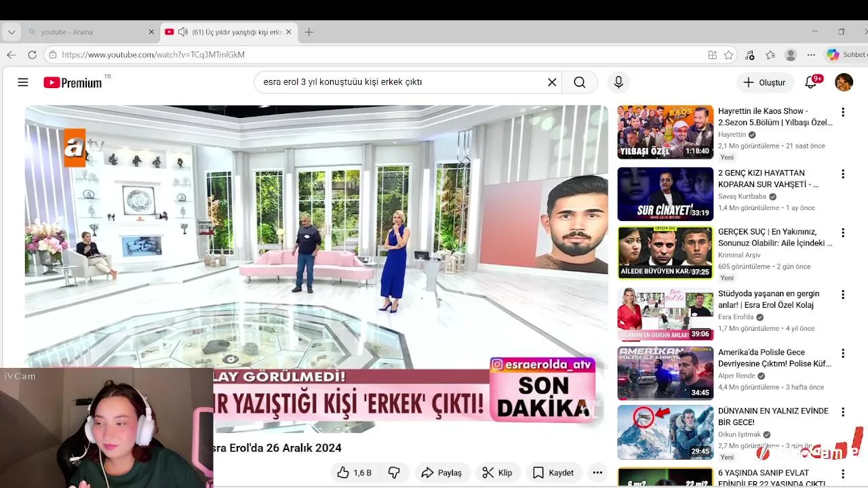Open Esra Erol kolaj 39:06 thumbnail
The image size is (868, 488).
point(665,314)
